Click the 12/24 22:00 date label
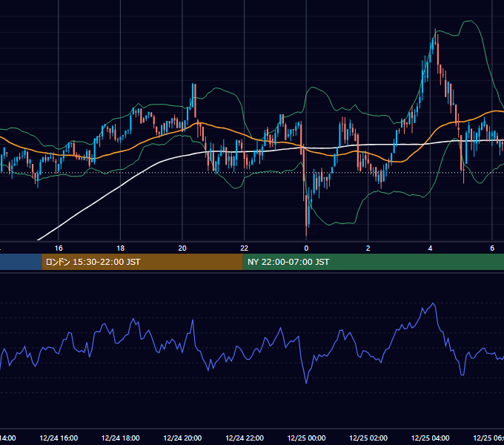This screenshot has height=445, width=504. pyautogui.click(x=245, y=438)
